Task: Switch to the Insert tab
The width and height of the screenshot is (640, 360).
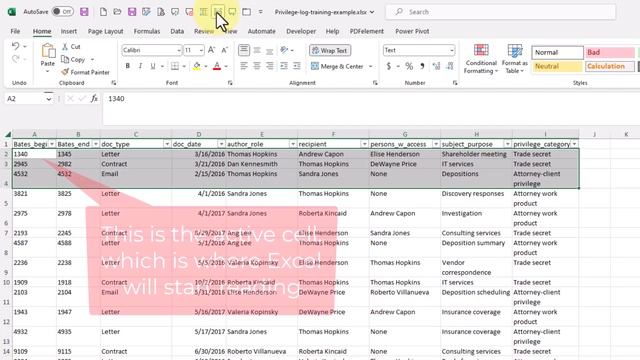Action: [69, 31]
